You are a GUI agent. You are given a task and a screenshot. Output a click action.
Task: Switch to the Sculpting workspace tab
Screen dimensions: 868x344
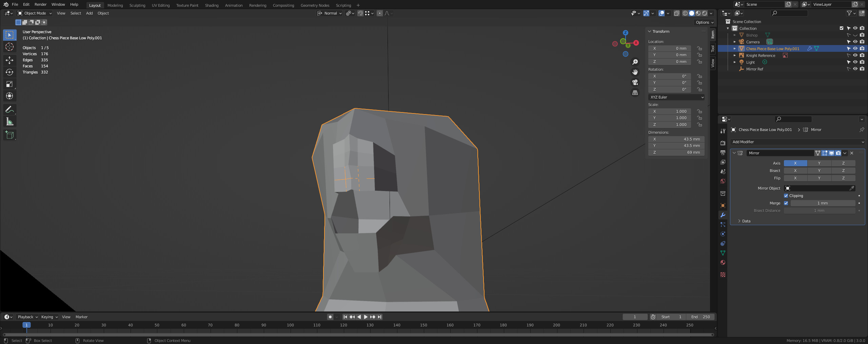(x=137, y=5)
